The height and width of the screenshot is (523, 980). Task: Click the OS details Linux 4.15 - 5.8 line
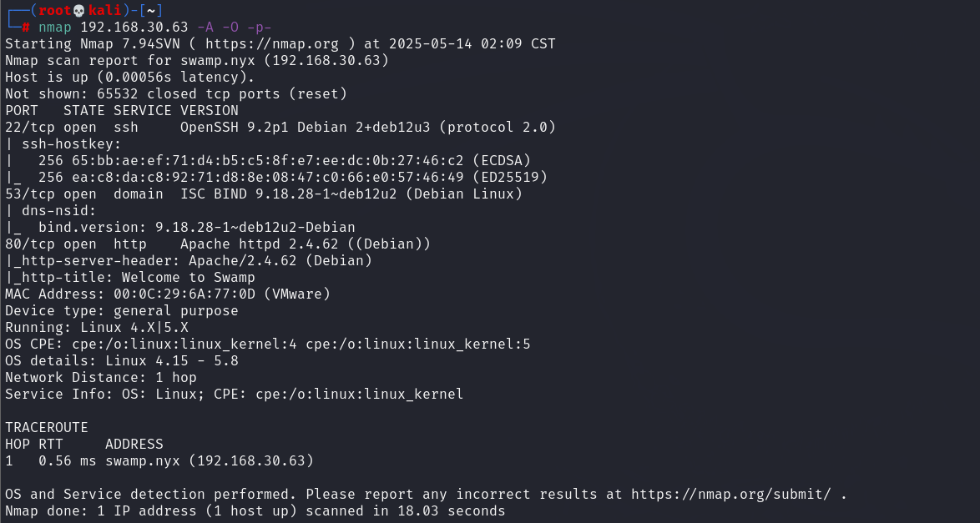122,361
